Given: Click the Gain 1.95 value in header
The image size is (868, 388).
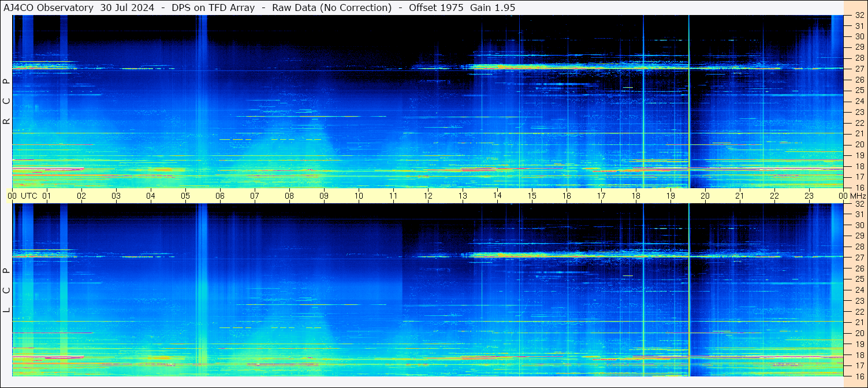Looking at the screenshot, I should [493, 8].
